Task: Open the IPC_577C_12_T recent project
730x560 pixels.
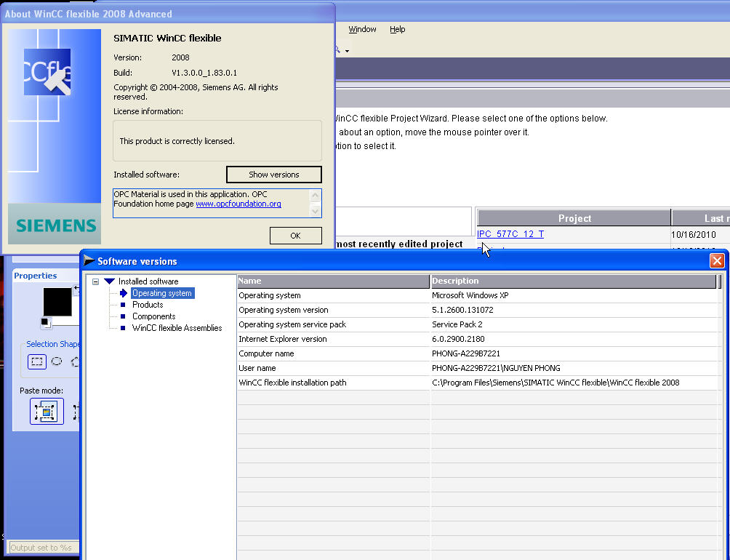Action: coord(510,234)
